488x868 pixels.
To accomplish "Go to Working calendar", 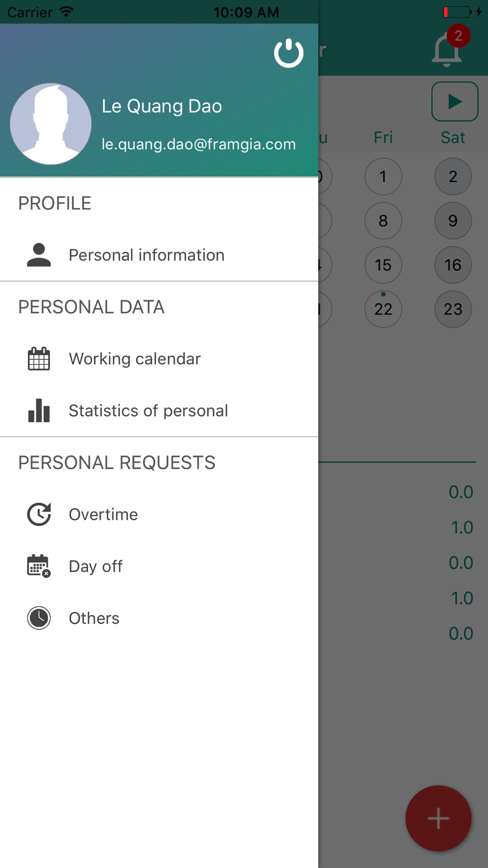I will [x=159, y=359].
